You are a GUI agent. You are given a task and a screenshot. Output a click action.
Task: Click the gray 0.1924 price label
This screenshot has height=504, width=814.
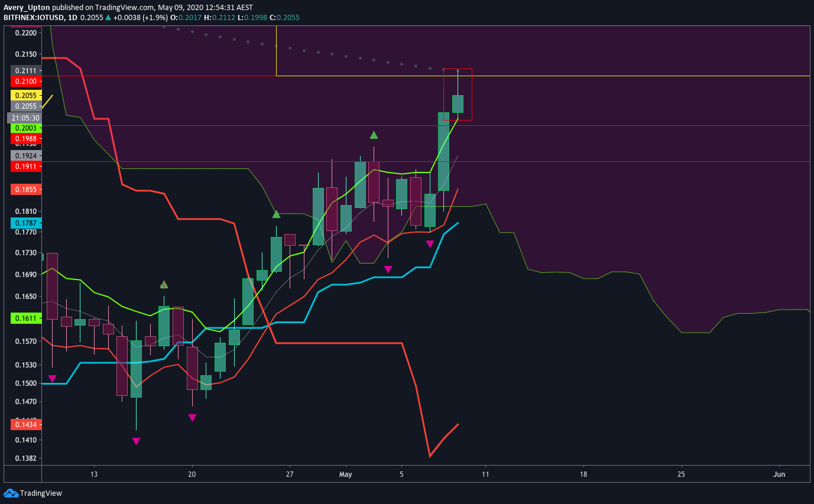coord(26,156)
